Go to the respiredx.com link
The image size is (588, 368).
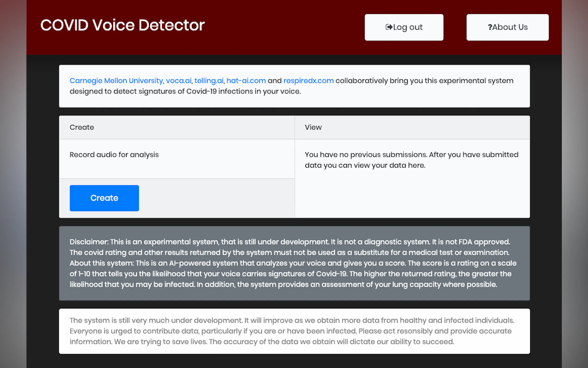[x=308, y=81]
